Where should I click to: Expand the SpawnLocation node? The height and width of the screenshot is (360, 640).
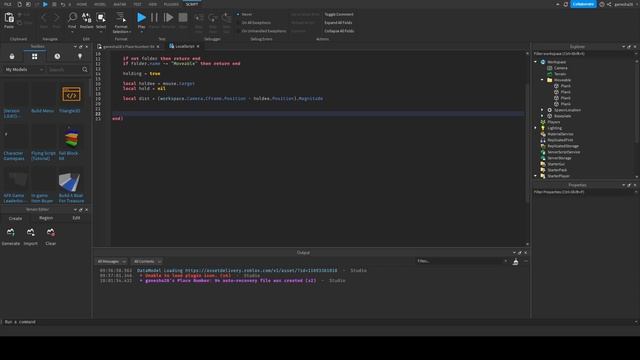(542, 110)
